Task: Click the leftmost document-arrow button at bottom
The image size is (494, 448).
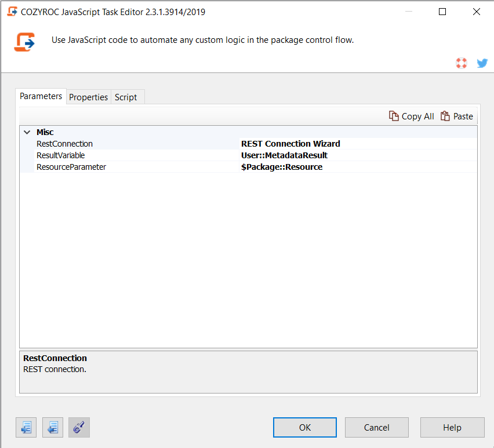Action: click(27, 428)
